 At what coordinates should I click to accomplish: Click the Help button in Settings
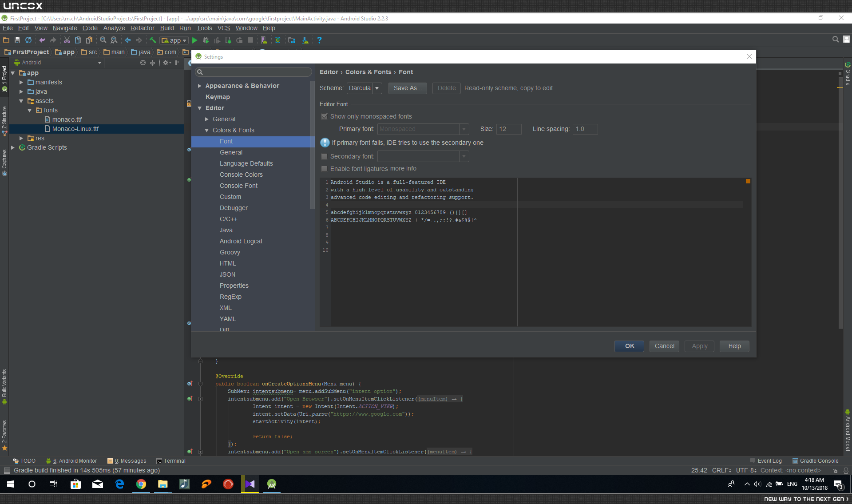point(734,346)
